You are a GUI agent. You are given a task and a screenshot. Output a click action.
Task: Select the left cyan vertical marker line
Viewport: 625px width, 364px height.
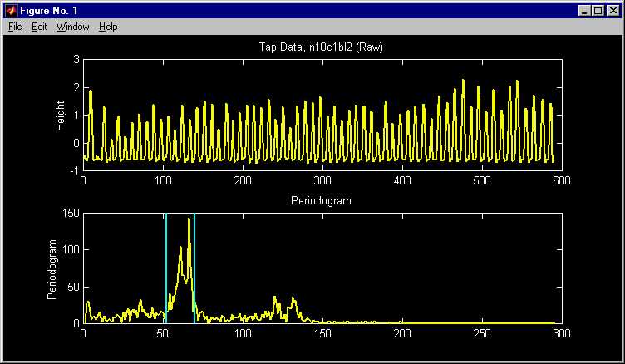pyautogui.click(x=165, y=266)
